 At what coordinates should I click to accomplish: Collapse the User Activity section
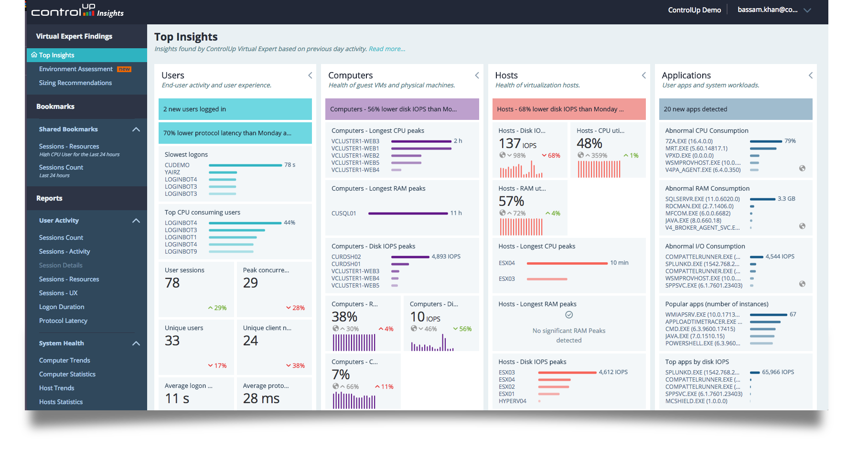(136, 221)
